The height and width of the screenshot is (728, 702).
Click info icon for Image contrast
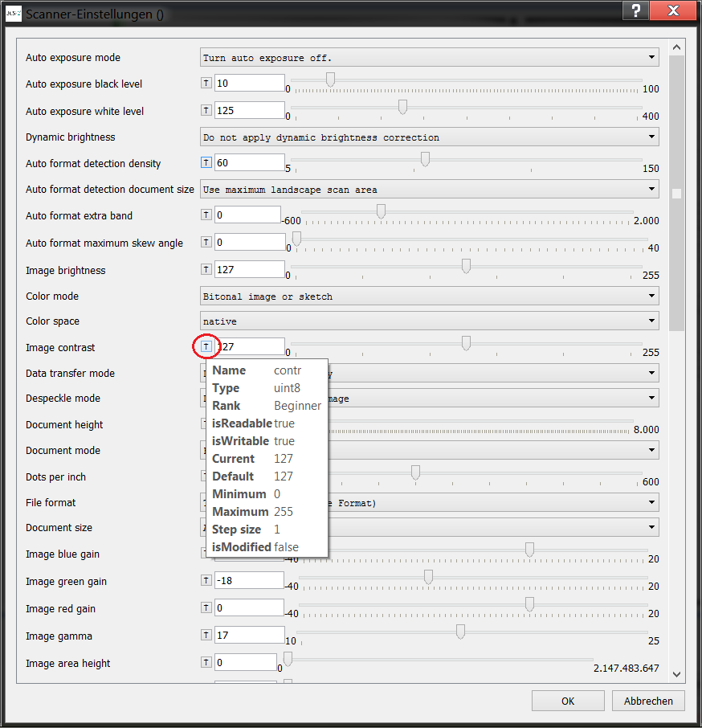tap(206, 346)
